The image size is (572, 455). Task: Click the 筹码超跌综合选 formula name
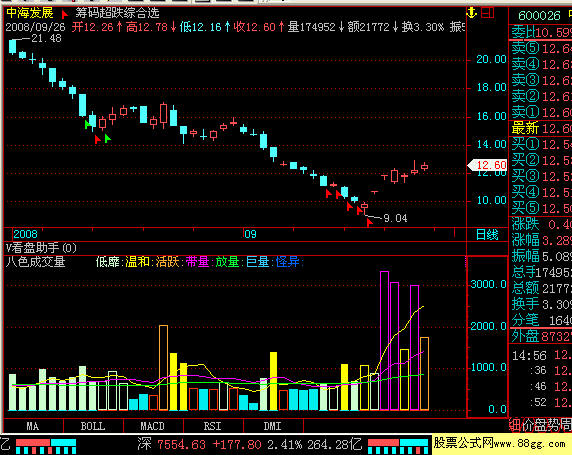pos(117,14)
